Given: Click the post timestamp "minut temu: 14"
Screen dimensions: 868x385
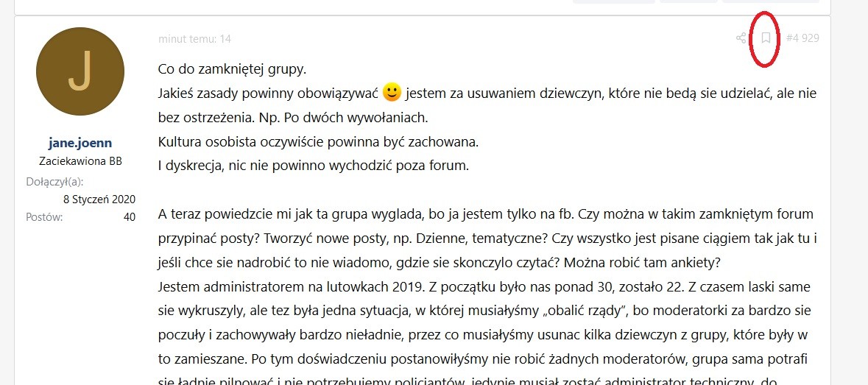Looking at the screenshot, I should pos(195,39).
